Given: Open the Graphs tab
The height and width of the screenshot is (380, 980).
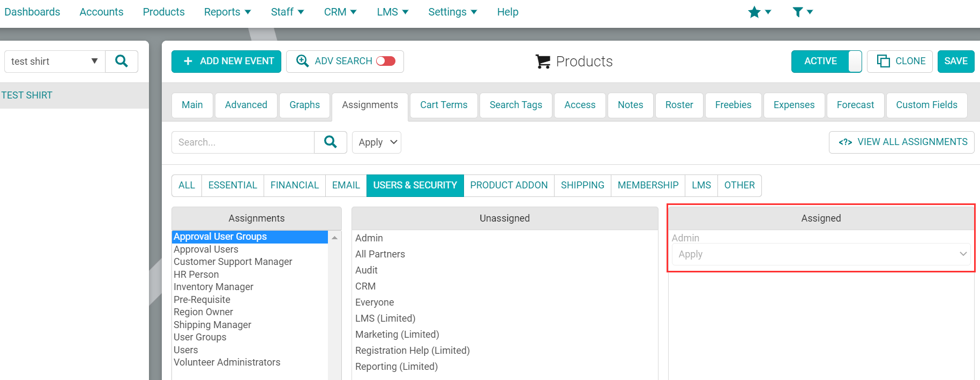Looking at the screenshot, I should 304,105.
